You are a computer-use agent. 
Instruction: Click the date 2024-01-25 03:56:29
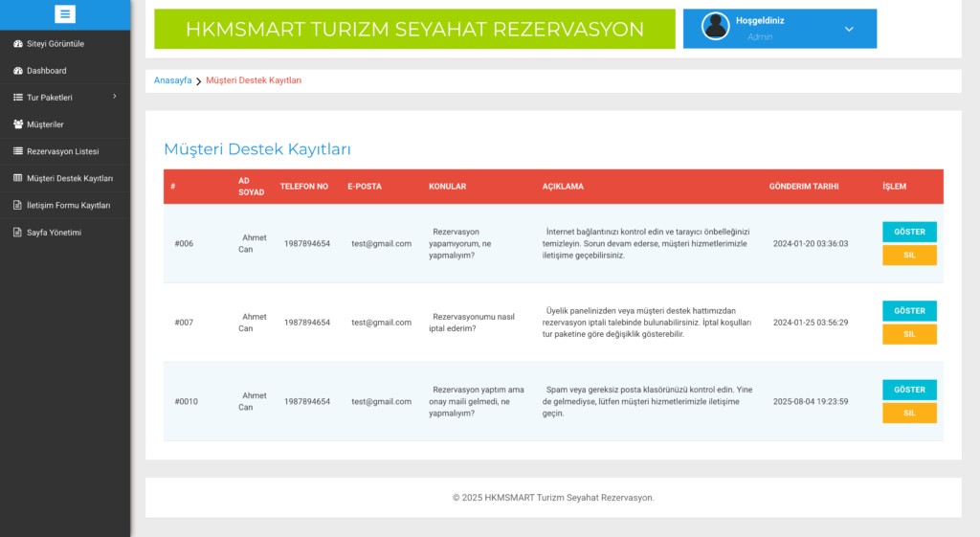tap(811, 323)
